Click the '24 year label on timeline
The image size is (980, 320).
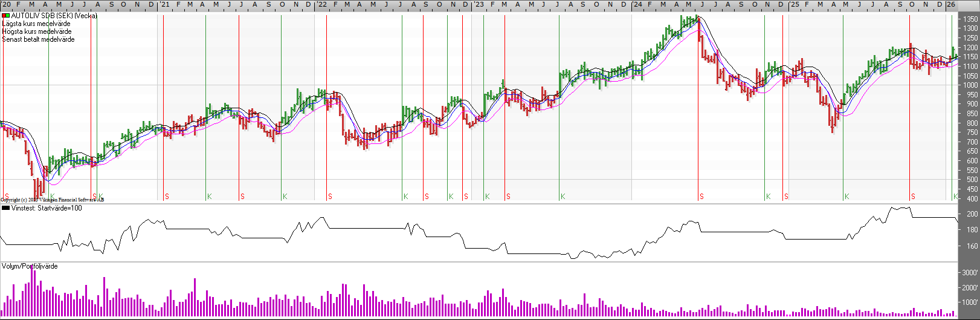pyautogui.click(x=637, y=4)
